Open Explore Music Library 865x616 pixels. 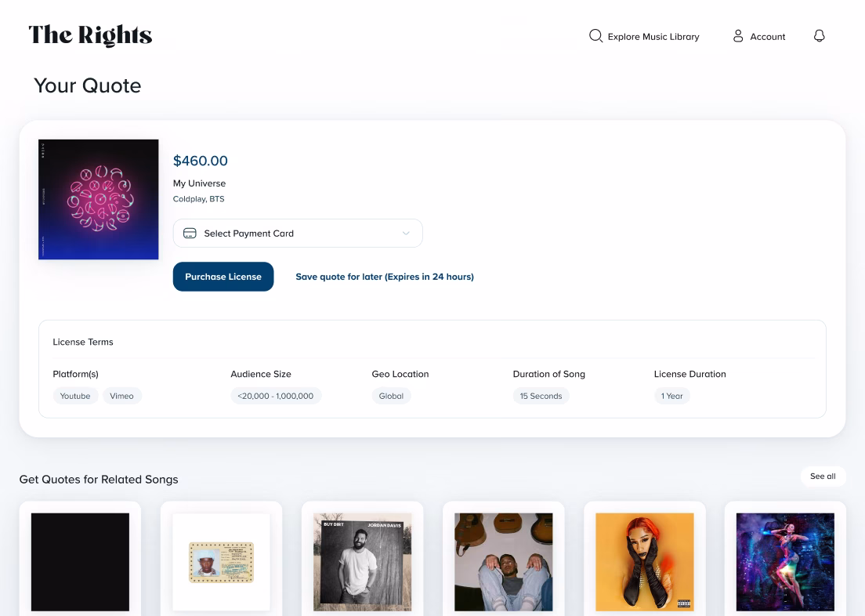653,37
